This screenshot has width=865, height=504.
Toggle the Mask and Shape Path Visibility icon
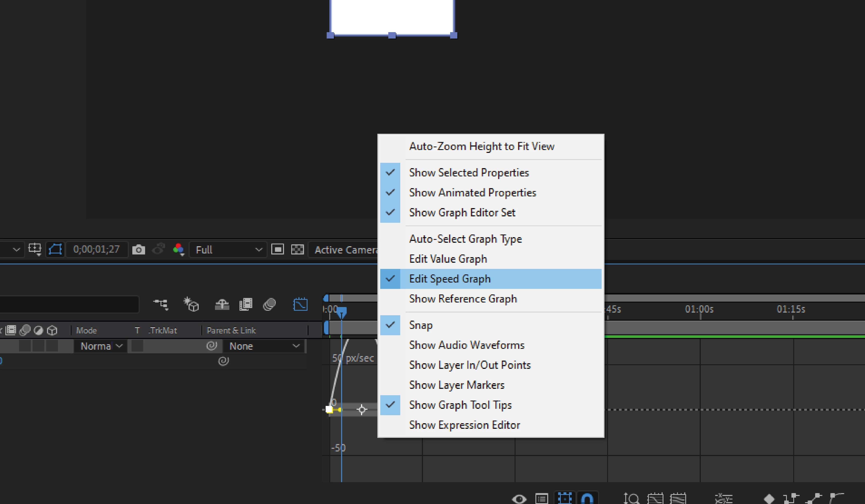(x=55, y=249)
